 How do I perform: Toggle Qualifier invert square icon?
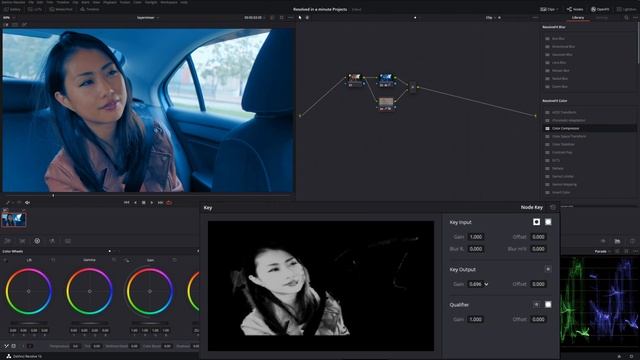pyautogui.click(x=548, y=304)
